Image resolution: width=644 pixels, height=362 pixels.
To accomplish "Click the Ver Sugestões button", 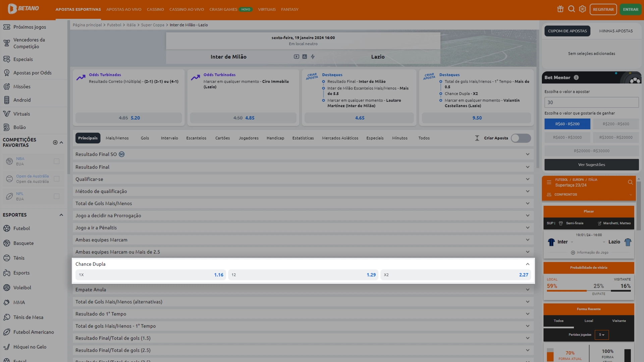I will 591,165.
